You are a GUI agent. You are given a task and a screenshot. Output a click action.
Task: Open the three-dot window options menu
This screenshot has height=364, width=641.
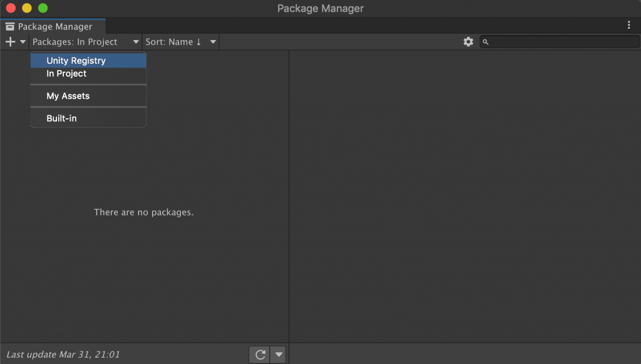629,26
